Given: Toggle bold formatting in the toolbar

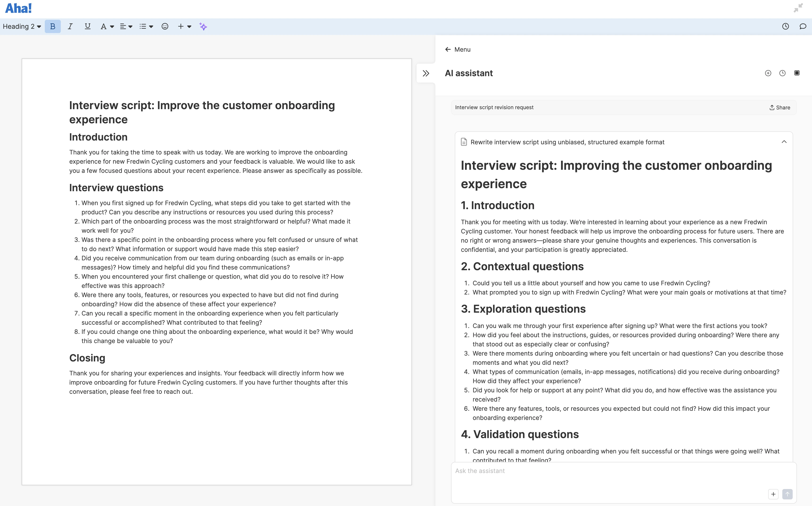Looking at the screenshot, I should tap(53, 26).
